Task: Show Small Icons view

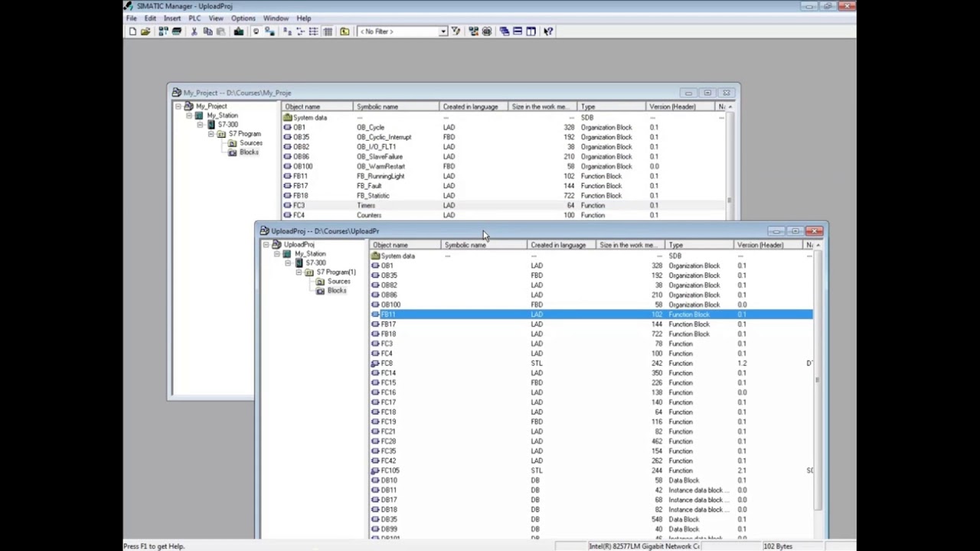Action: point(300,31)
